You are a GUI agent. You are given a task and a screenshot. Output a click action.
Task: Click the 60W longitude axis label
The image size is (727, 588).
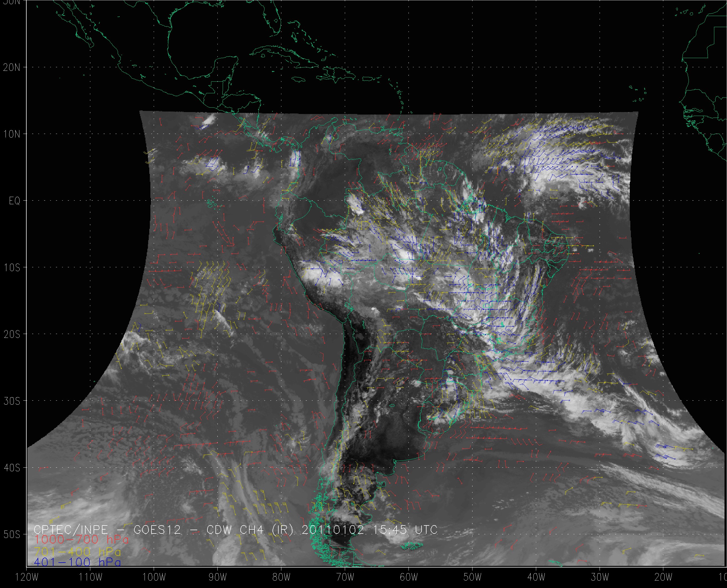409,577
